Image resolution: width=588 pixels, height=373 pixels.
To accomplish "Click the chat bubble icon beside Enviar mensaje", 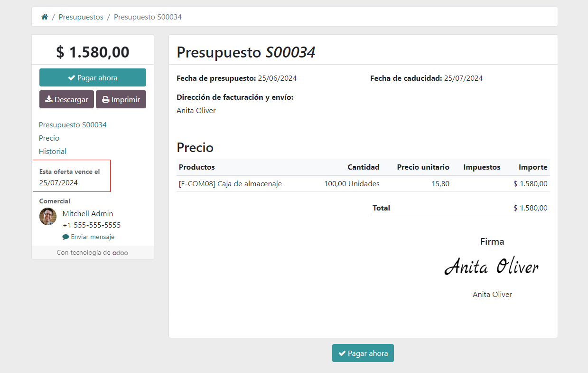I will pos(66,237).
